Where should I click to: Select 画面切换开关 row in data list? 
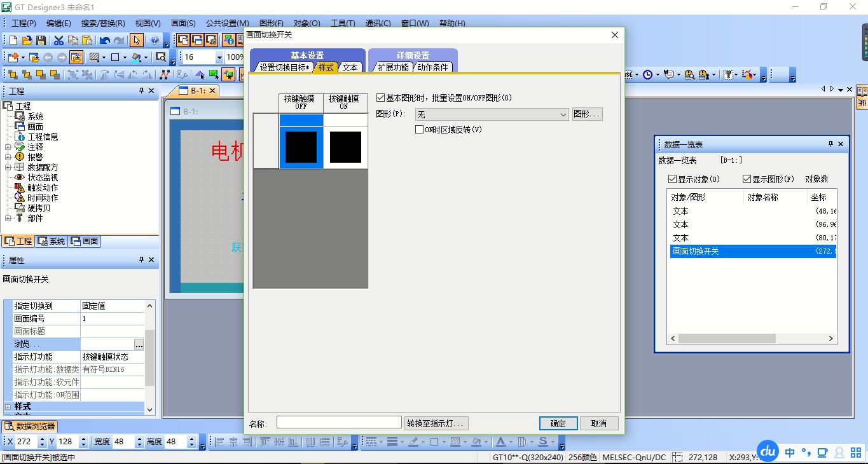[x=752, y=251]
